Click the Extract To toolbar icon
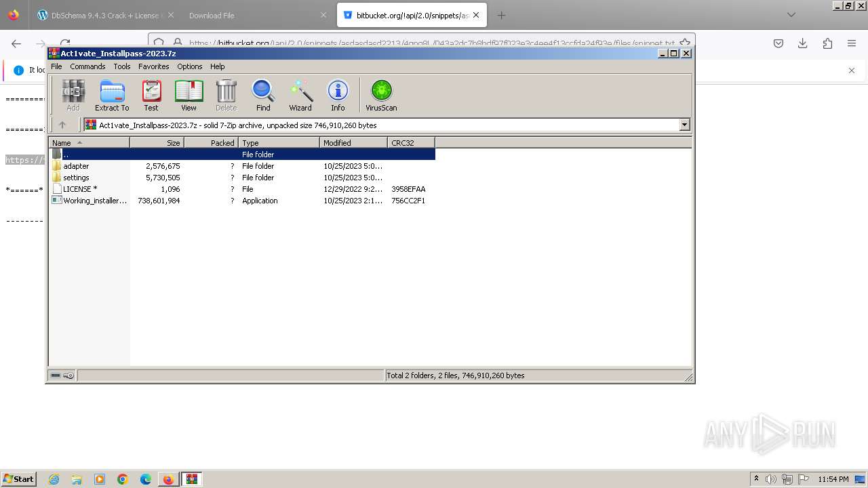 point(112,95)
